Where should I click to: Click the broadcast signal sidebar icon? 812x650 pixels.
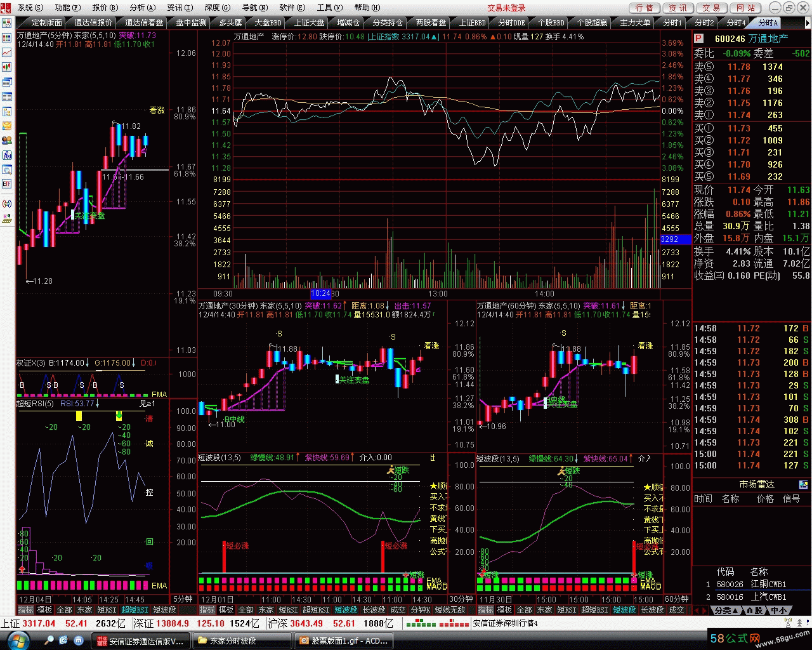point(7,203)
